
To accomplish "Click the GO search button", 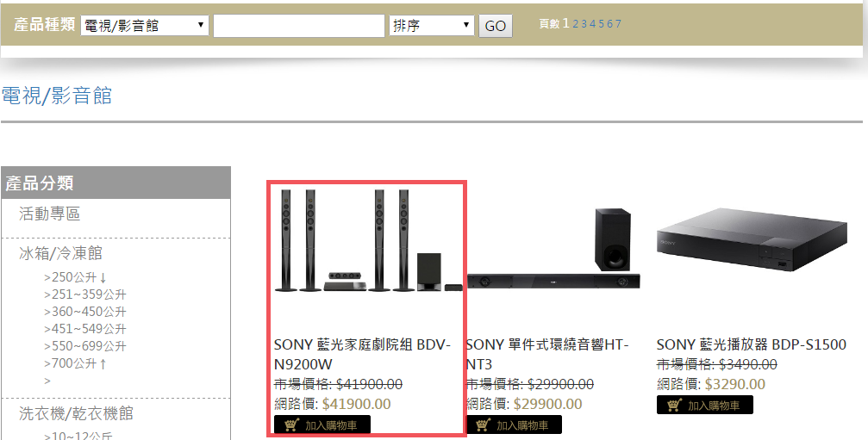I will tap(496, 26).
